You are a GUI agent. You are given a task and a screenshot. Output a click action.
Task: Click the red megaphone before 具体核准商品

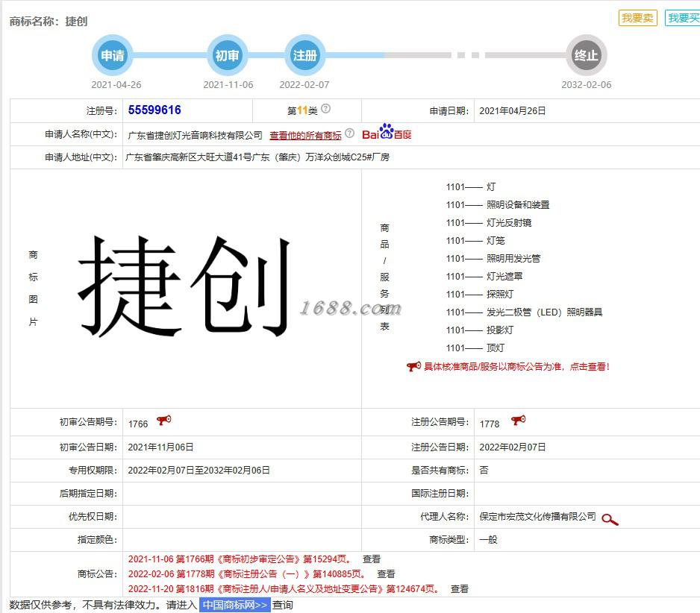tap(413, 366)
